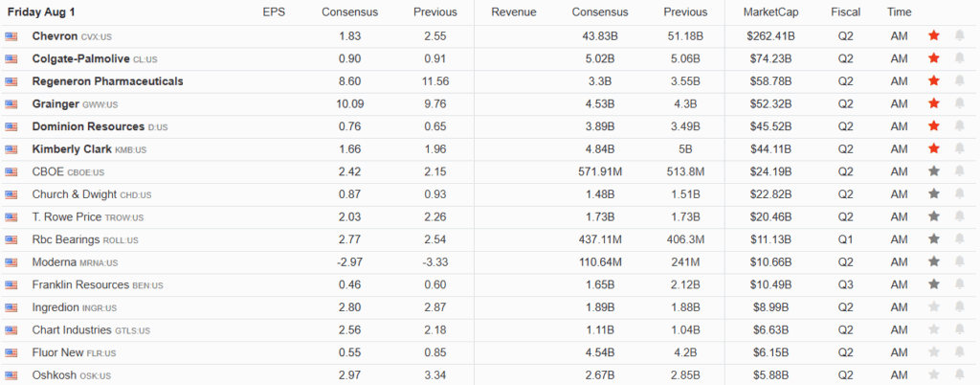Open the Grainger company link
Image resolution: width=980 pixels, height=385 pixels.
coord(56,103)
